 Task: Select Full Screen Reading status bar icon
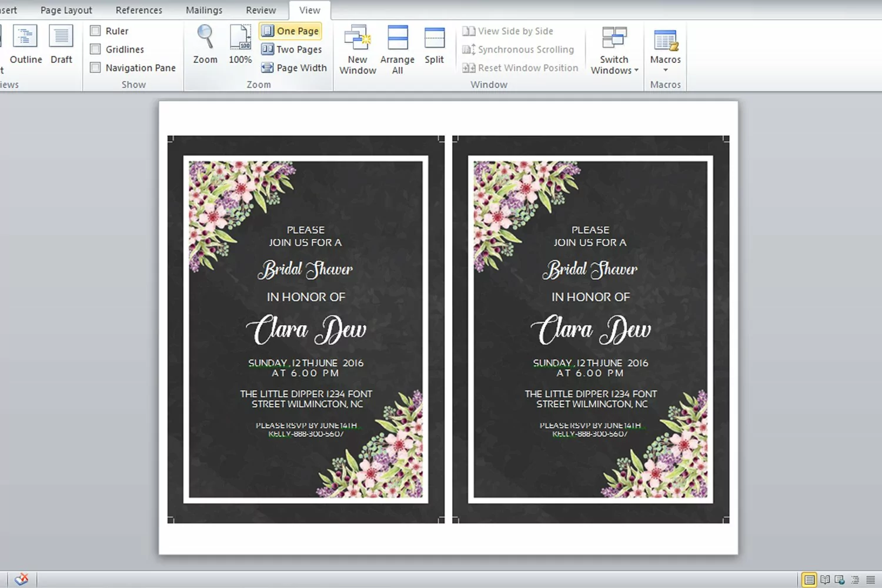point(825,580)
